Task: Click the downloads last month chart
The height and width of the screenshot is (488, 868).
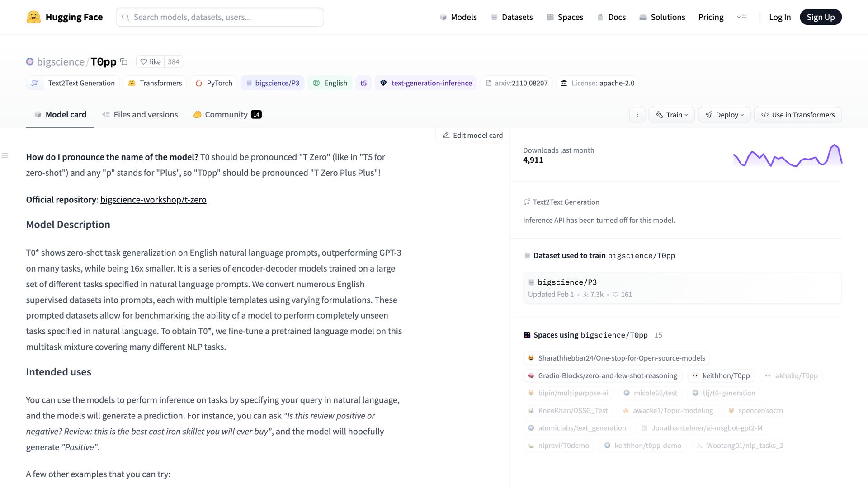Action: [x=787, y=155]
